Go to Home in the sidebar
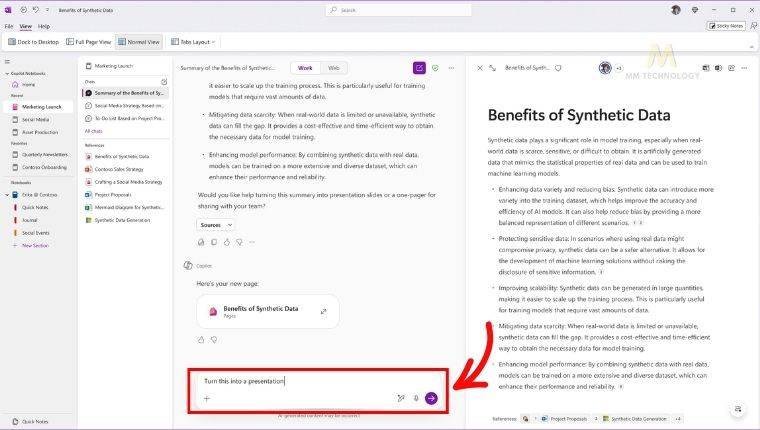Image resolution: width=760 pixels, height=430 pixels. coord(24,84)
